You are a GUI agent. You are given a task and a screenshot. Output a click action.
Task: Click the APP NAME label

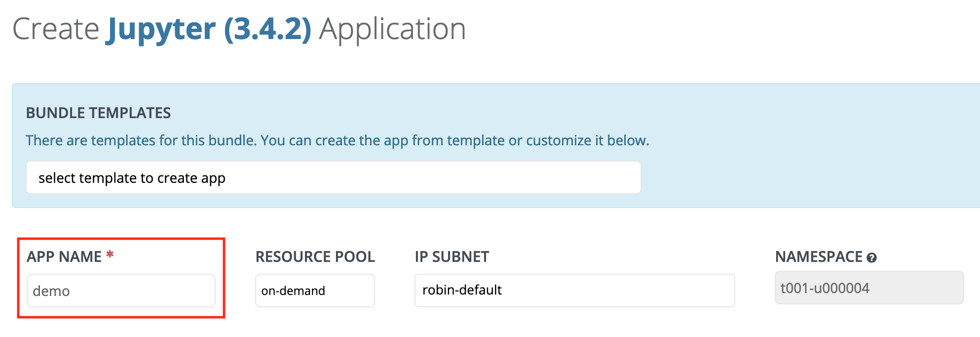(64, 257)
